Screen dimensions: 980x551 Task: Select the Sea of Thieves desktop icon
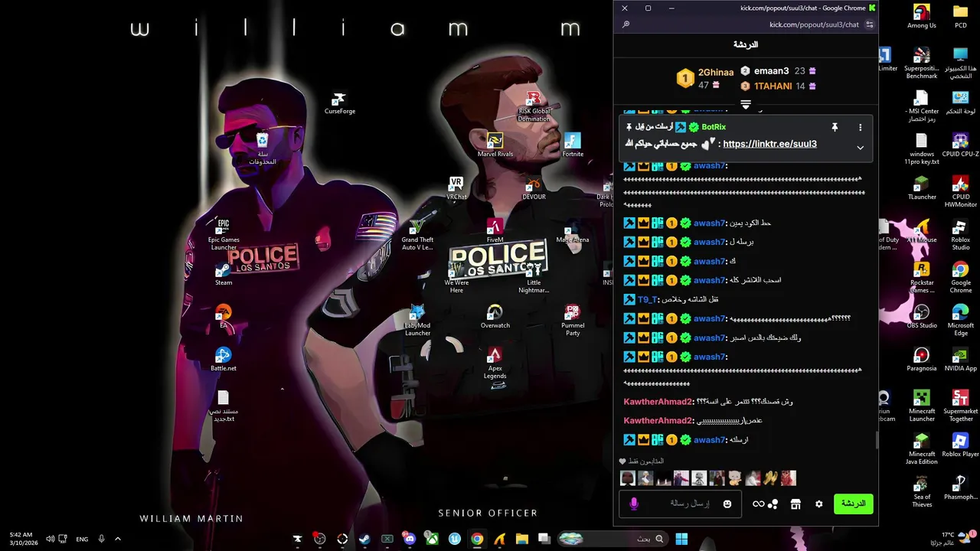tap(922, 492)
